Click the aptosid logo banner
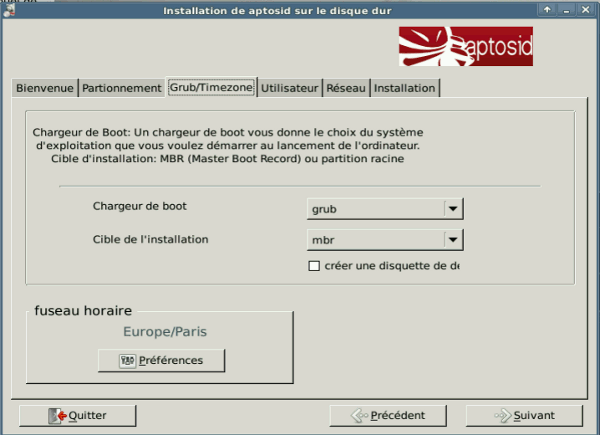This screenshot has width=600, height=435. click(466, 46)
